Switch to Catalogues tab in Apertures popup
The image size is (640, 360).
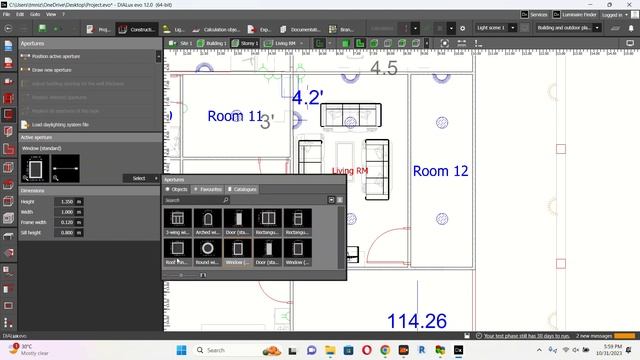pyautogui.click(x=242, y=189)
